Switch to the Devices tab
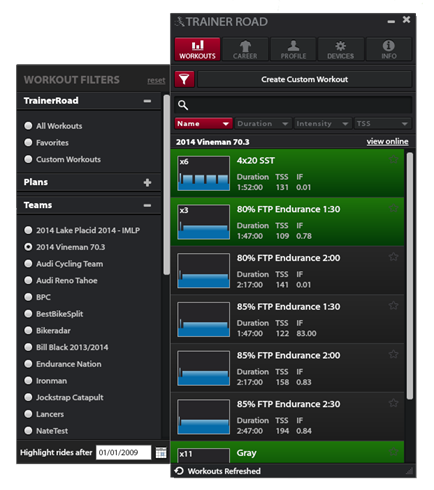This screenshot has height=490, width=434. point(340,49)
